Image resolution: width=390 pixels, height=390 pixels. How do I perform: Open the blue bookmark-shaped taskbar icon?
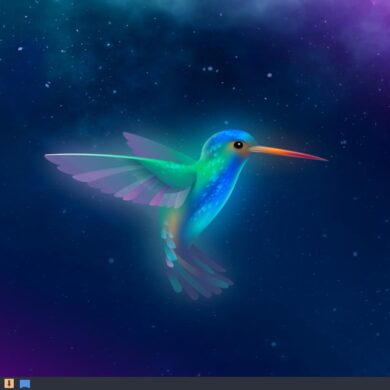pyautogui.click(x=25, y=384)
